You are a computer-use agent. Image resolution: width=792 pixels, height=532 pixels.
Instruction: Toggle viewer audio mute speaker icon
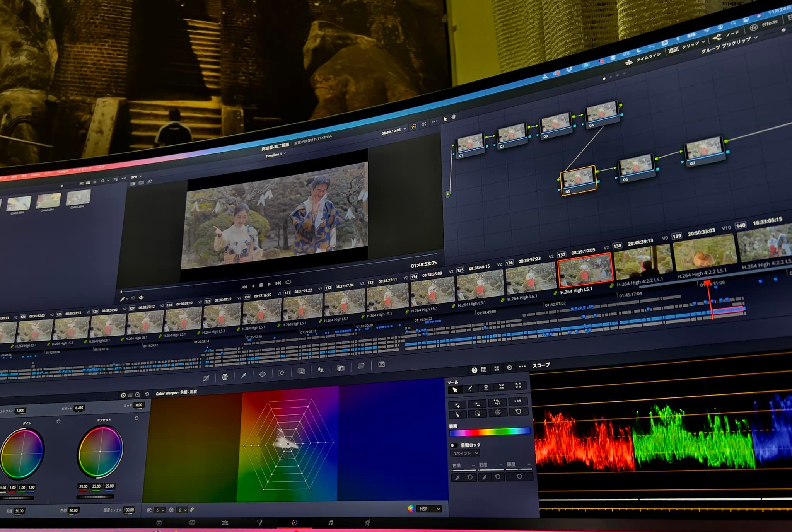click(141, 297)
